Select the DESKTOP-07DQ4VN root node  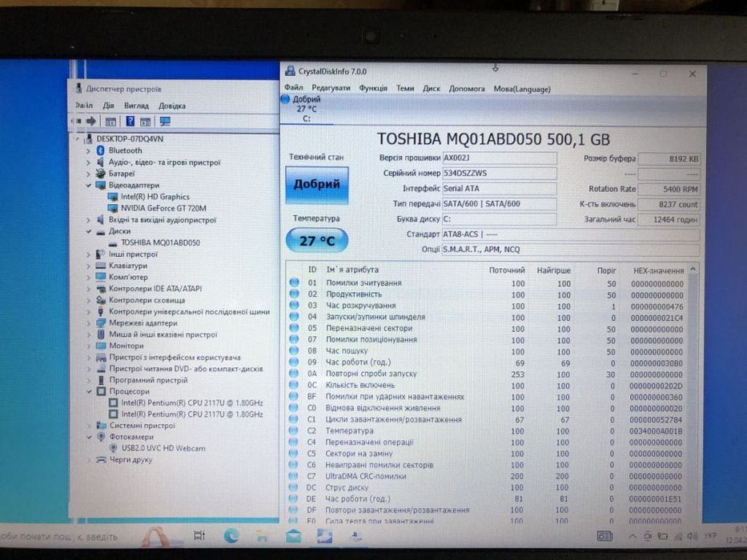click(130, 138)
